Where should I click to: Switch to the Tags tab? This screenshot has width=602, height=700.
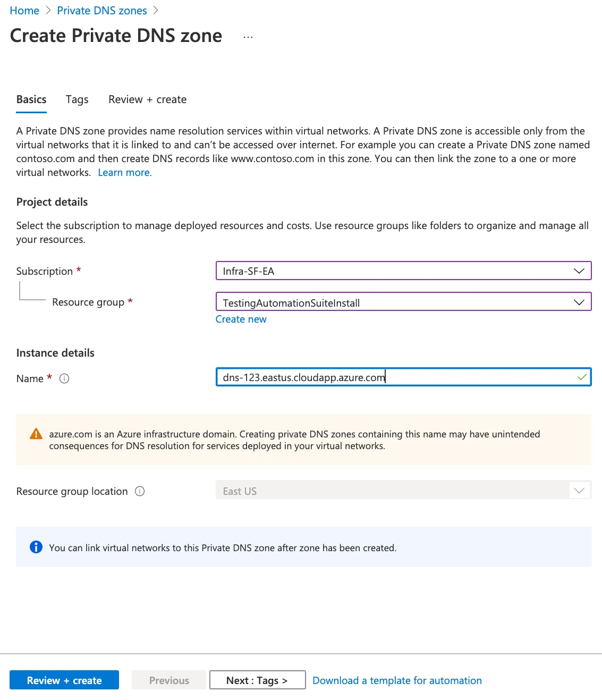coord(77,99)
